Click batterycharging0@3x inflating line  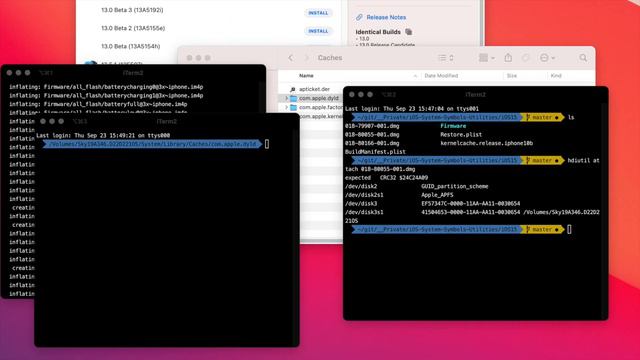pyautogui.click(x=106, y=87)
